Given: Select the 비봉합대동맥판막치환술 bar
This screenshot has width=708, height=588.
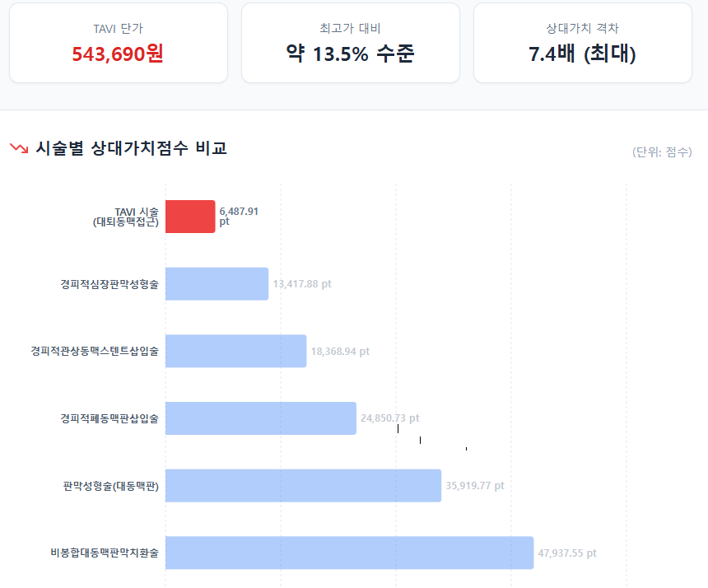Looking at the screenshot, I should click(349, 553).
